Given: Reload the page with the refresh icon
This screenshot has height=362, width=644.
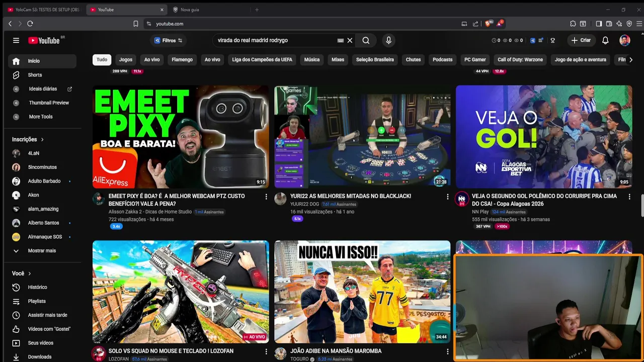Looking at the screenshot, I should click(x=30, y=24).
